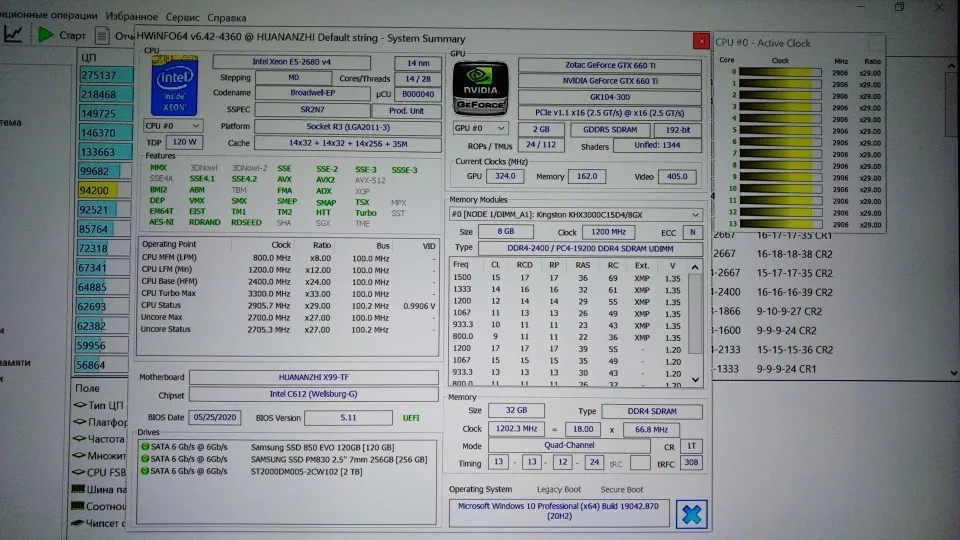
Task: Click the Intel Inside Xeon logo
Action: (x=174, y=85)
